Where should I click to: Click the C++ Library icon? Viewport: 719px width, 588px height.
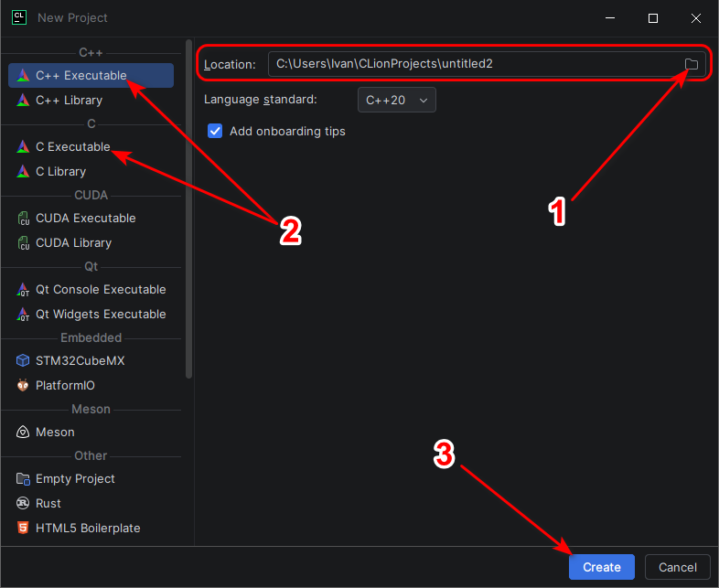[x=23, y=100]
